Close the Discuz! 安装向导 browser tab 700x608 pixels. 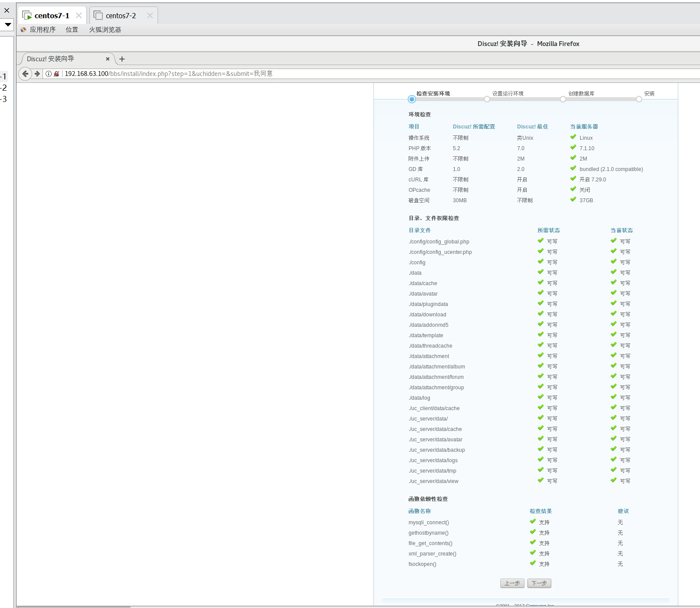point(108,59)
